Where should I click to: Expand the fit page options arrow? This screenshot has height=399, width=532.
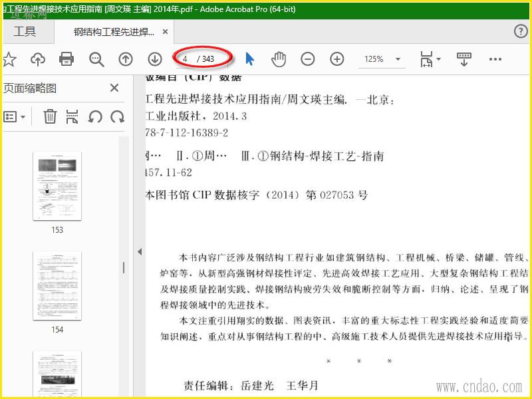[x=438, y=59]
